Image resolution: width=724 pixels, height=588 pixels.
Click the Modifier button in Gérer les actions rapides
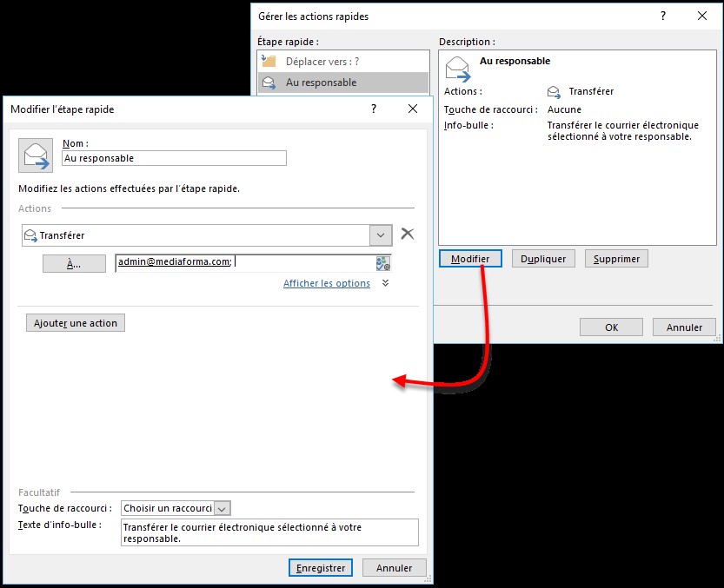[470, 259]
